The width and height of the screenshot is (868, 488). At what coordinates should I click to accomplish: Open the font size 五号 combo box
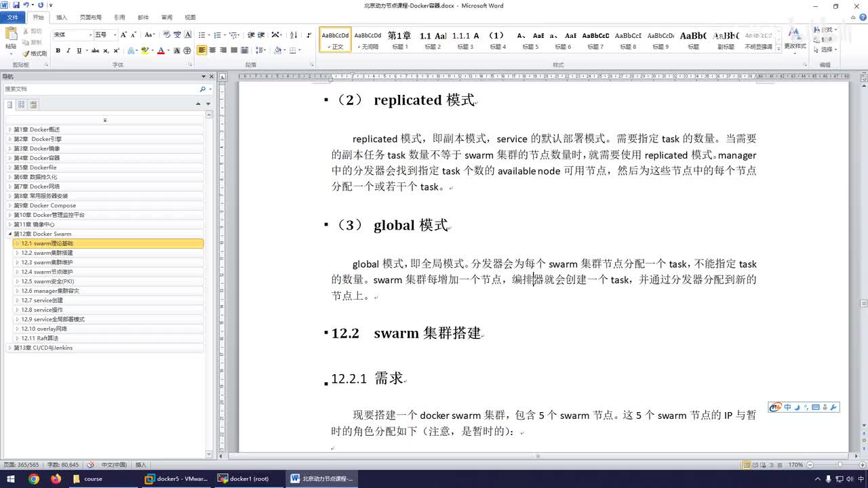click(x=105, y=35)
